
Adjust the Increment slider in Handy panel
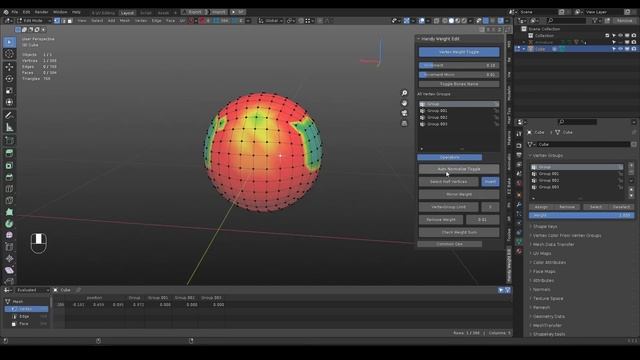pos(459,65)
